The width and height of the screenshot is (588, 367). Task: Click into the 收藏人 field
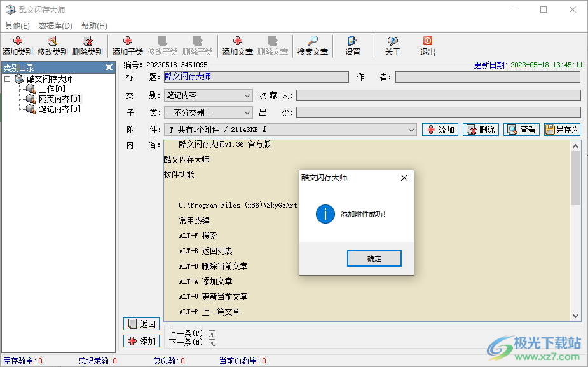[439, 95]
